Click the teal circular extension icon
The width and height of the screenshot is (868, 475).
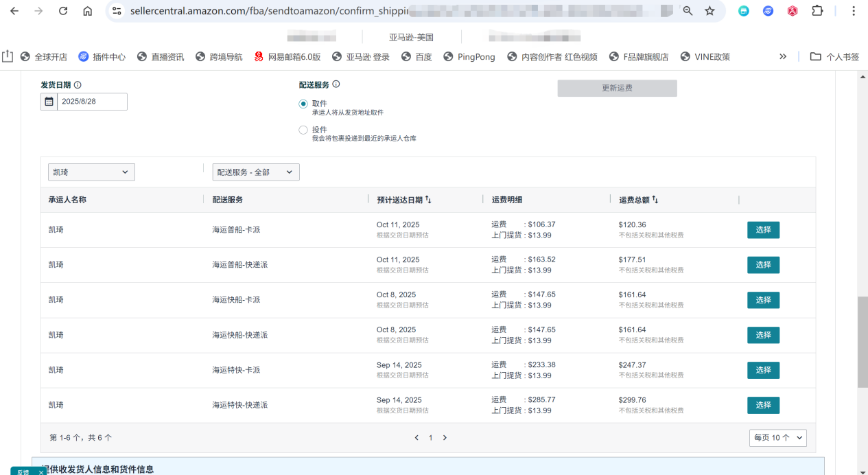point(744,11)
